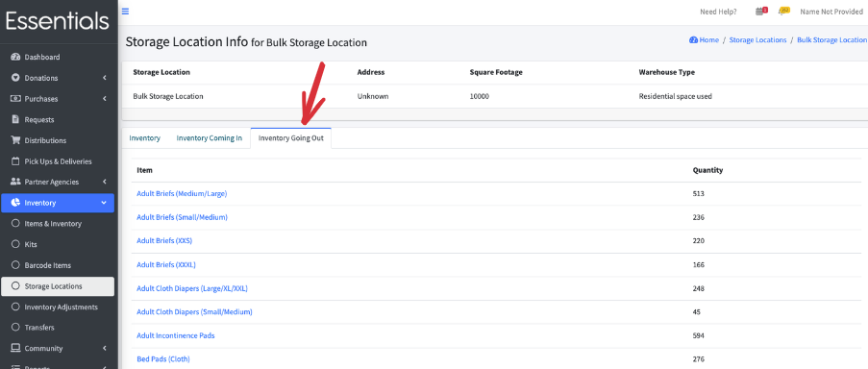Click the Essentials logo
This screenshot has height=369, width=868.
click(x=58, y=21)
